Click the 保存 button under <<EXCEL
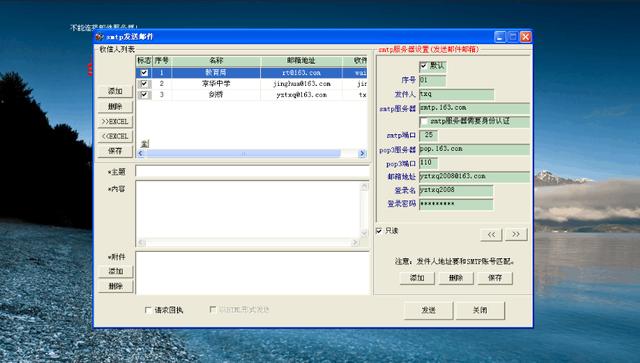The height and width of the screenshot is (363, 640). point(115,151)
